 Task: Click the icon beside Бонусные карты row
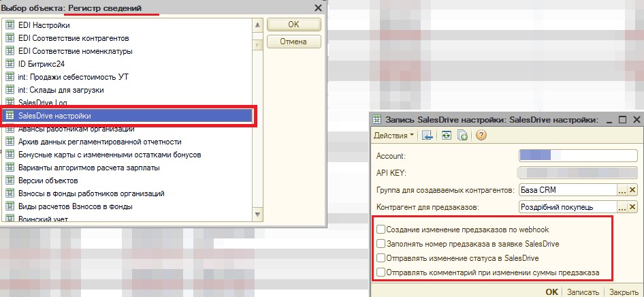(10, 155)
